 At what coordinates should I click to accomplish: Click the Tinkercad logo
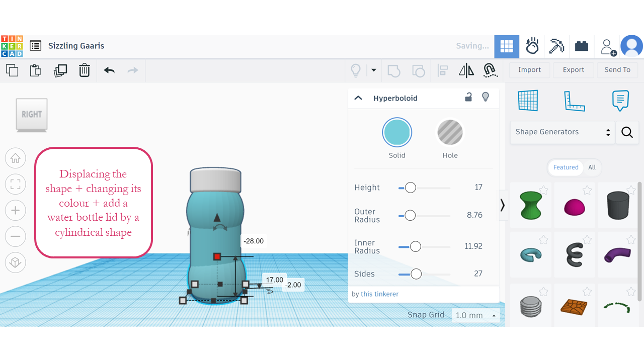point(12,46)
